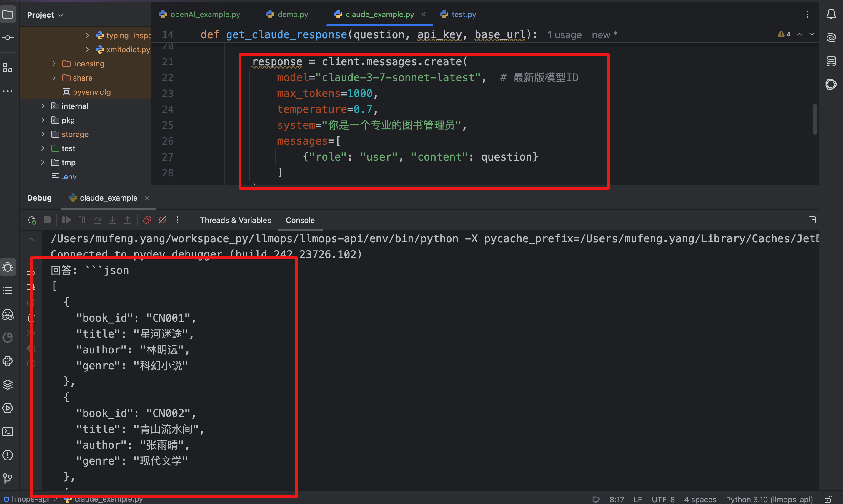The image size is (843, 504).
Task: Toggle mute breakpoints
Action: pyautogui.click(x=162, y=220)
